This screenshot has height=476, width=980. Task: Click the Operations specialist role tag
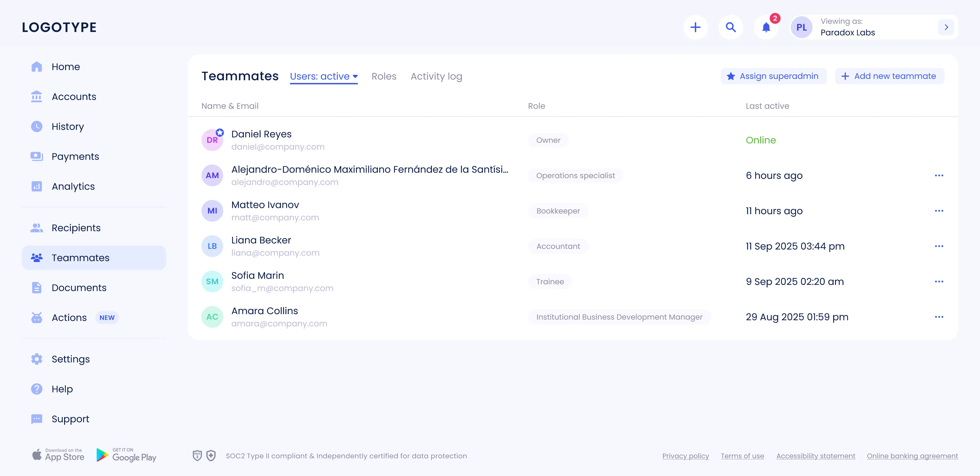pos(575,175)
